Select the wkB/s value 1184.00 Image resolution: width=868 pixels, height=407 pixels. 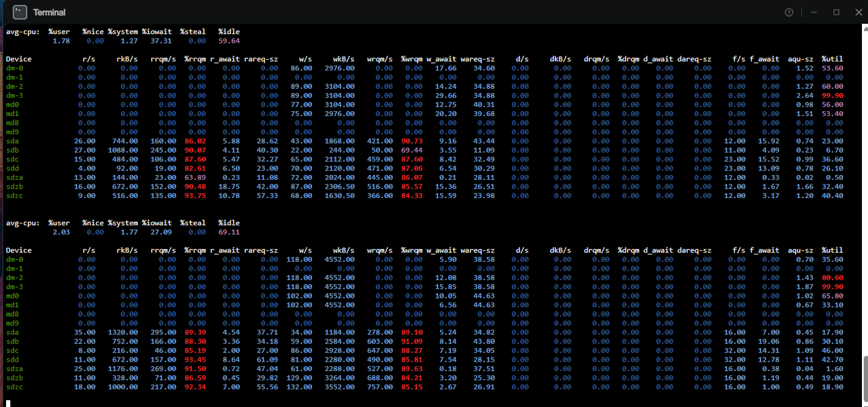[339, 332]
